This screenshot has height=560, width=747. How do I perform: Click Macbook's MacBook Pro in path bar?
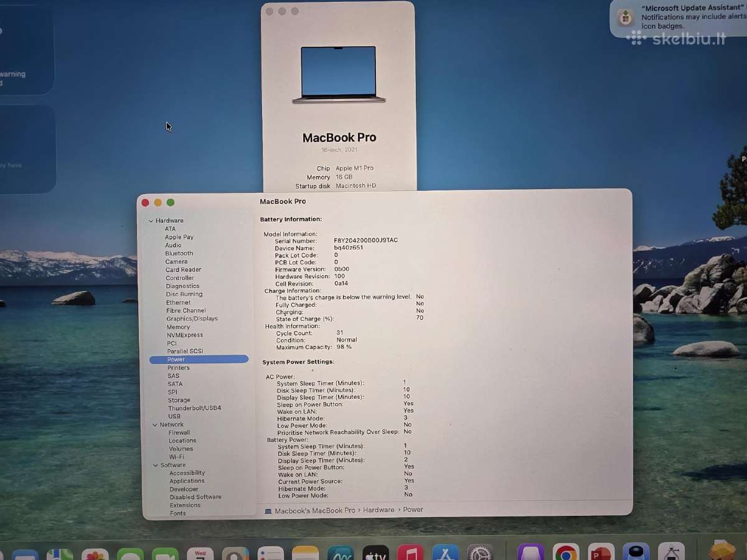[315, 511]
